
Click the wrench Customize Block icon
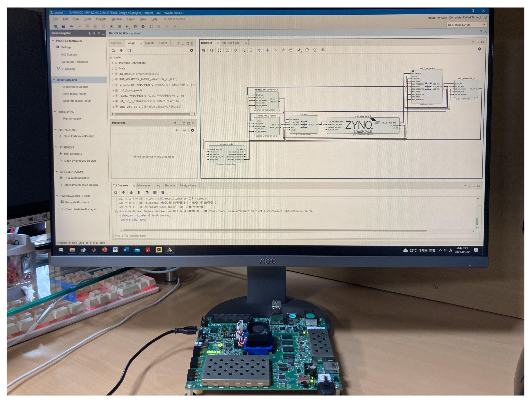pos(283,50)
